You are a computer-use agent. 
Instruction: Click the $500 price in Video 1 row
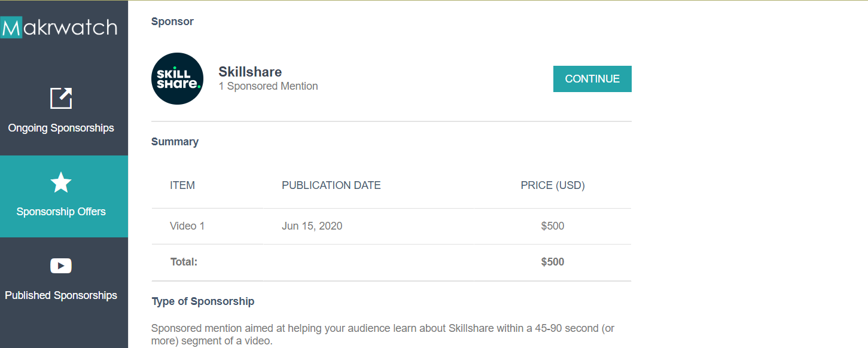coord(553,226)
